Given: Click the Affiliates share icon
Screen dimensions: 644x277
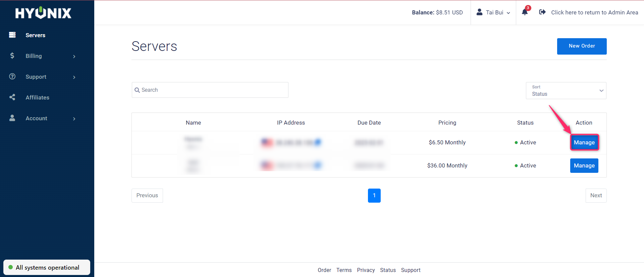Looking at the screenshot, I should [x=12, y=97].
